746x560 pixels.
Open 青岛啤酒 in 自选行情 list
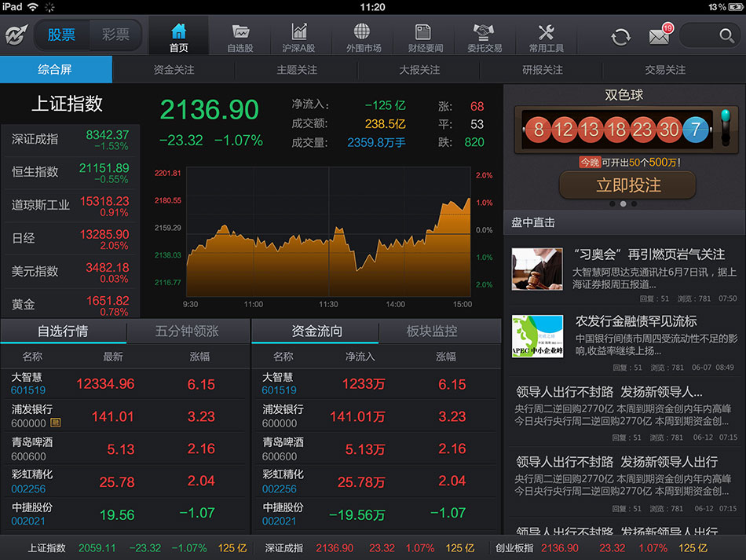125,448
